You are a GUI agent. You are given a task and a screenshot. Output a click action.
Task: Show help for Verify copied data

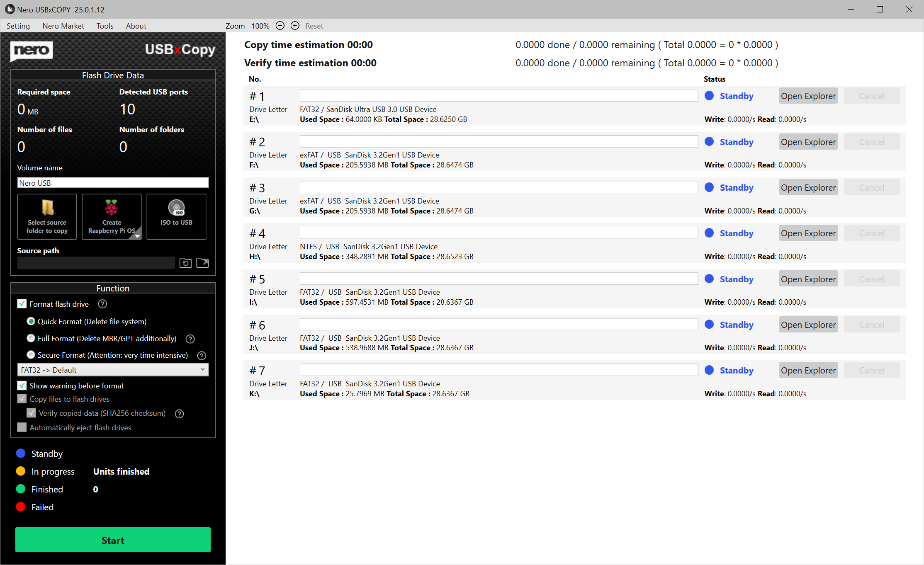coord(179,413)
